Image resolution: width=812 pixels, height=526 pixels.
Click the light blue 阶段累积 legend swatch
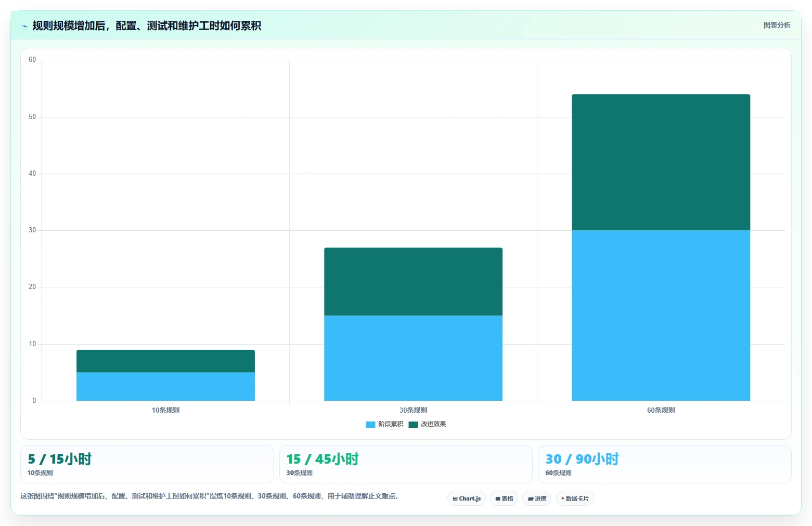370,425
